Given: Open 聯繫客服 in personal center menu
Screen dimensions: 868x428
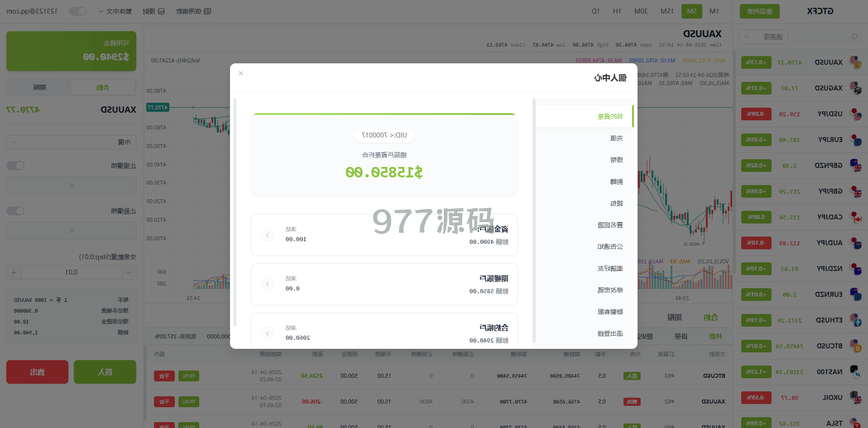Looking at the screenshot, I should coord(584,312).
